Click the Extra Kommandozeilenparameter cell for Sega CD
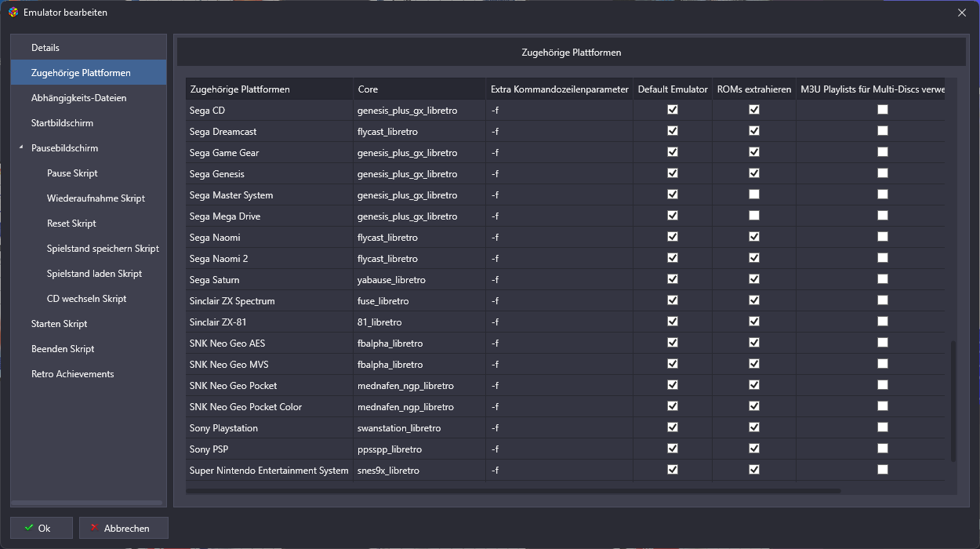 [x=558, y=111]
